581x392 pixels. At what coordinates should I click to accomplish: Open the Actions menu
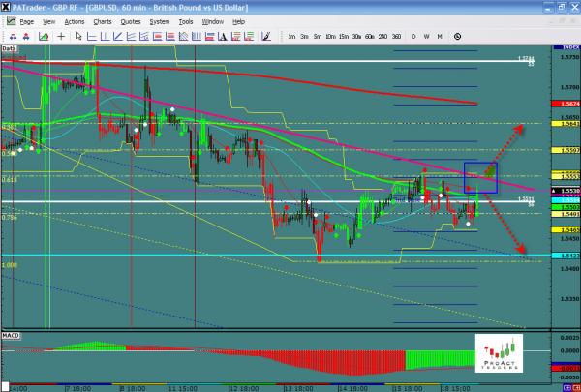tap(74, 20)
